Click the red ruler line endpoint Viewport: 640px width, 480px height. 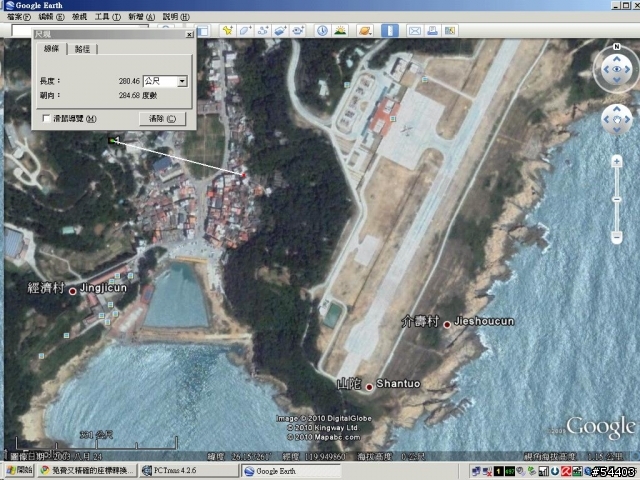click(x=244, y=175)
